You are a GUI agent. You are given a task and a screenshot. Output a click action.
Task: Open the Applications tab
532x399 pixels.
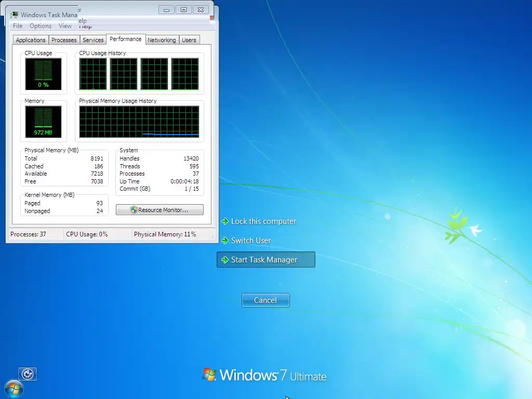coord(31,40)
